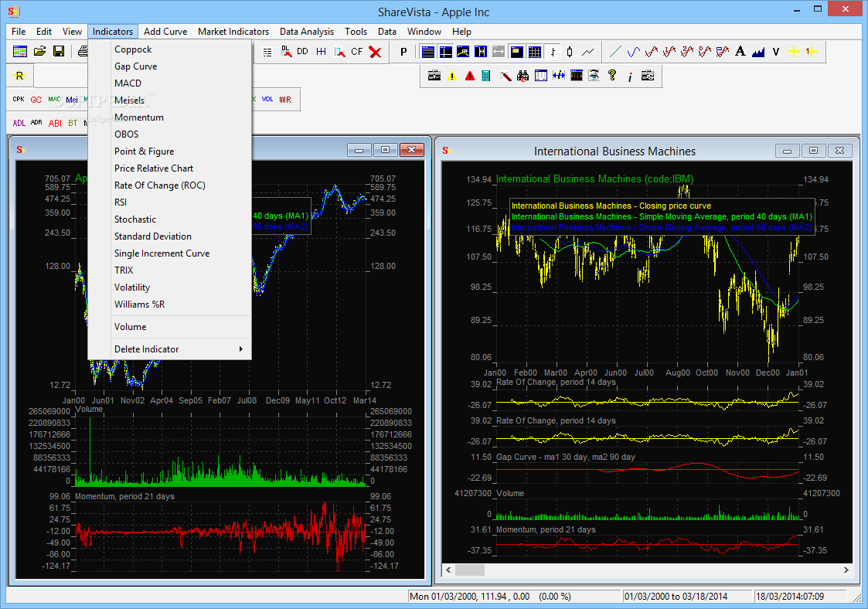Viewport: 868px width, 609px height.
Task: Click the International Business Machines window title
Action: (614, 151)
